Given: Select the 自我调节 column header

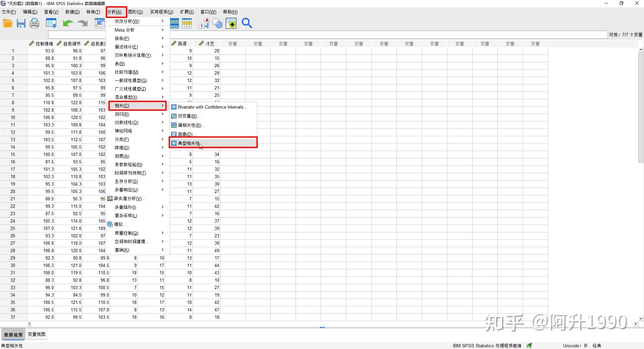Looking at the screenshot, I should (x=69, y=44).
